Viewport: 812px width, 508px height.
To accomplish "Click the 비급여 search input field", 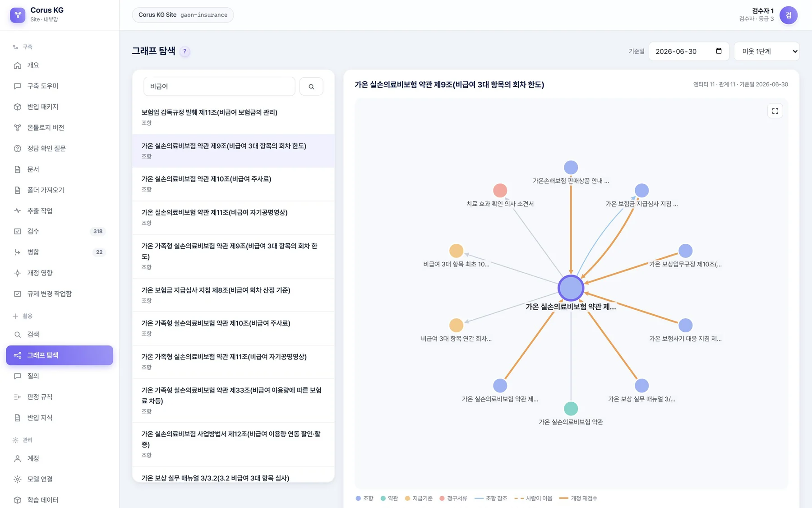I will click(219, 86).
